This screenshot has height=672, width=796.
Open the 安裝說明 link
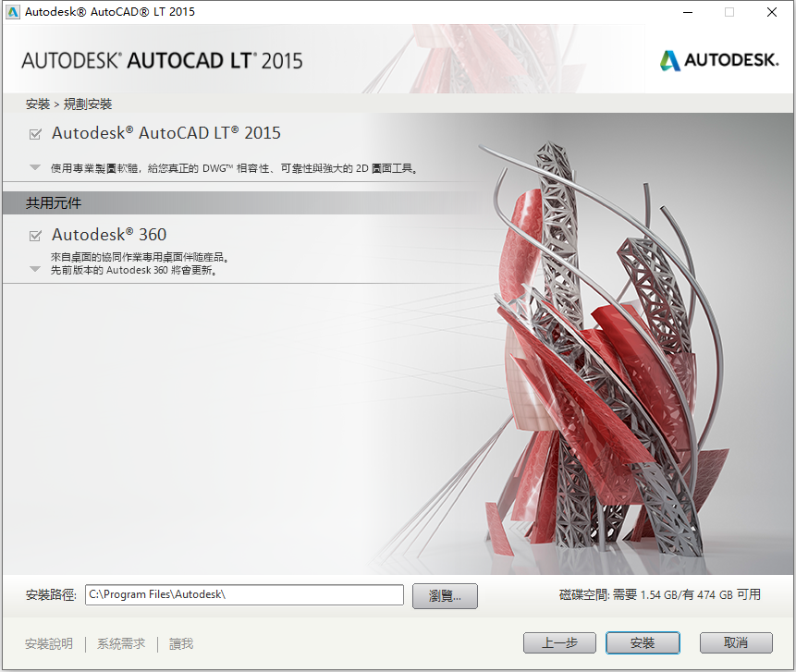[x=49, y=643]
